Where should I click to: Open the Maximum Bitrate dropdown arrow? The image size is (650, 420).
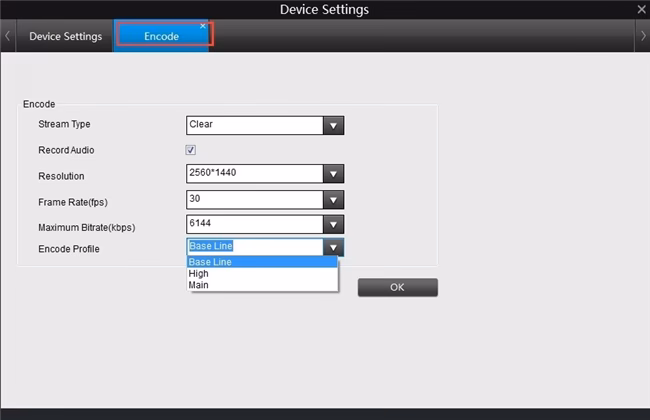point(334,226)
